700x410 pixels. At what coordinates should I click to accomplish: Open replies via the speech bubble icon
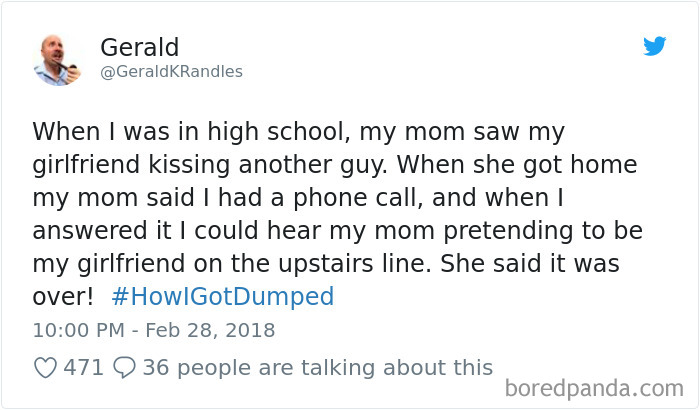[x=124, y=368]
